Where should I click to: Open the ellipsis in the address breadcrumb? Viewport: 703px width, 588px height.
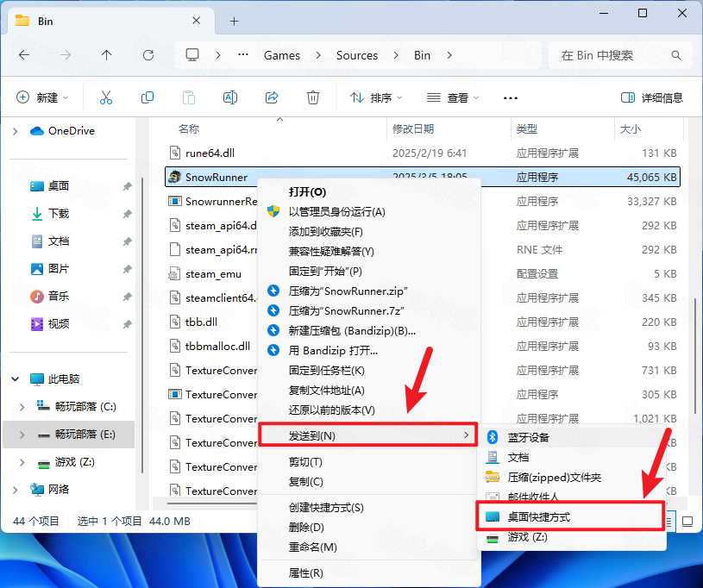(x=243, y=54)
